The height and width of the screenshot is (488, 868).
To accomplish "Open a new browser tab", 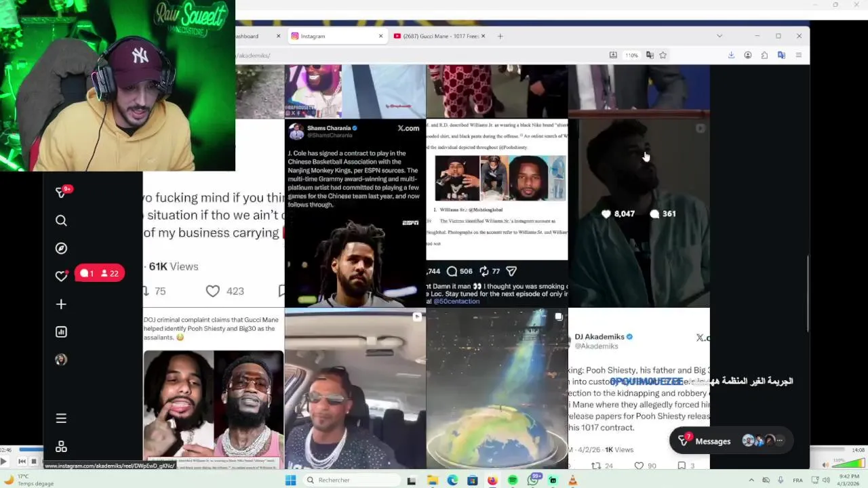I will point(500,36).
